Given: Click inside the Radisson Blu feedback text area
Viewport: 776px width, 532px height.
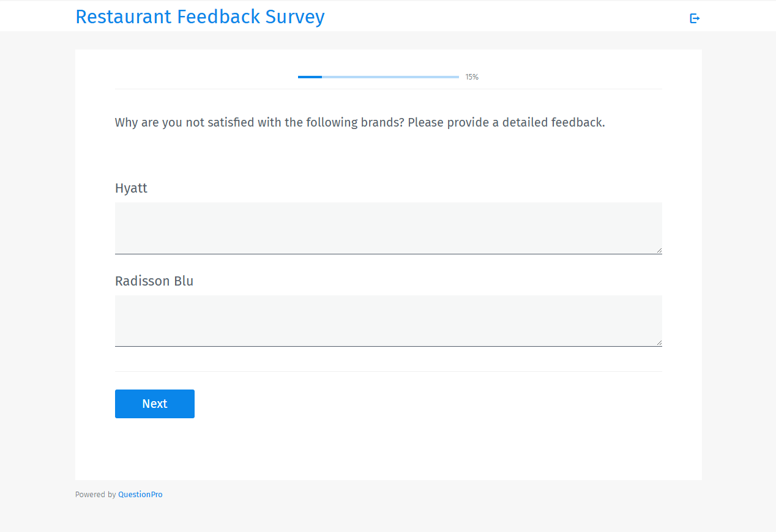Looking at the screenshot, I should pos(388,320).
